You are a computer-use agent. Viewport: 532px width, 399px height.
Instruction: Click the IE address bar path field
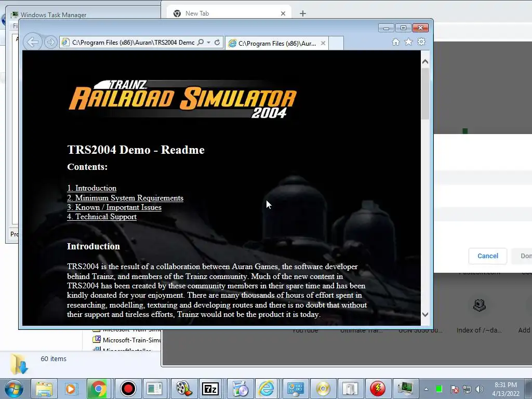click(x=133, y=43)
